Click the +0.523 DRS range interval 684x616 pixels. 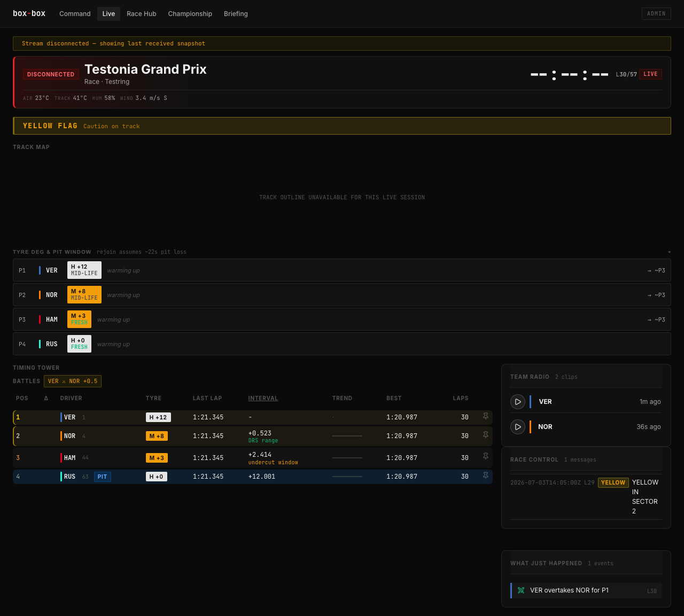click(x=263, y=436)
